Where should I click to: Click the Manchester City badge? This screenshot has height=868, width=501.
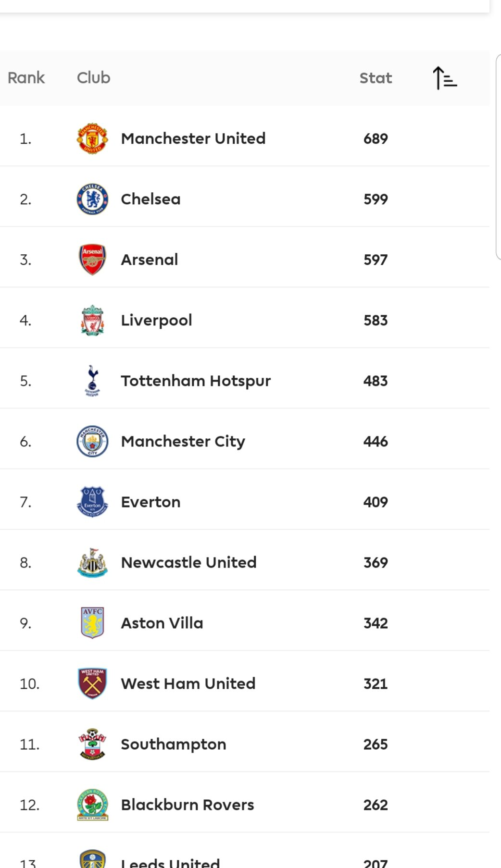92,441
